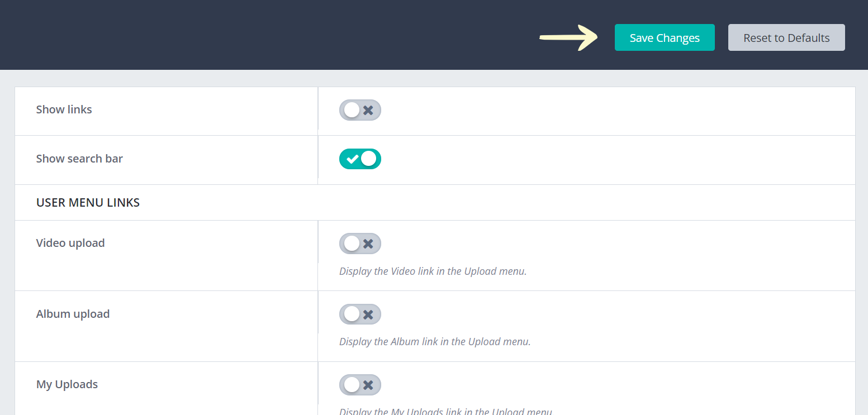Disable the Show search bar toggle
Viewport: 868px width, 415px height.
click(x=360, y=159)
